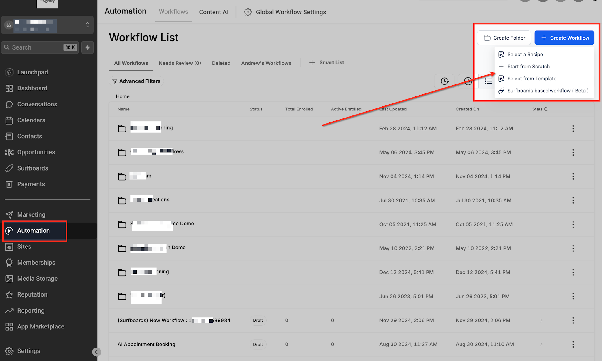Click the sidebar Search field
The width and height of the screenshot is (602, 361).
[x=40, y=48]
